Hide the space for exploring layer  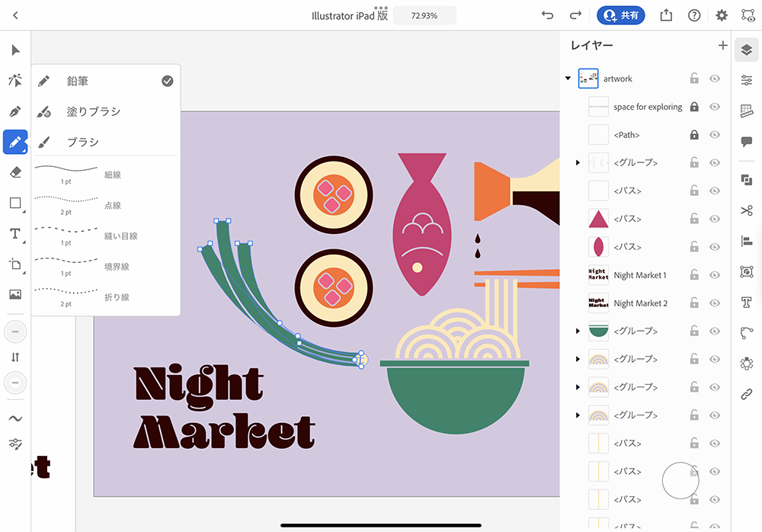pos(715,107)
